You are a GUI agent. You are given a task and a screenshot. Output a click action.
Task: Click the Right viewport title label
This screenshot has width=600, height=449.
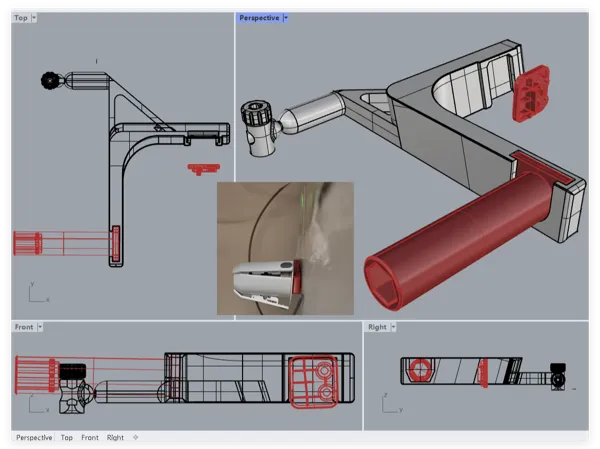click(377, 327)
